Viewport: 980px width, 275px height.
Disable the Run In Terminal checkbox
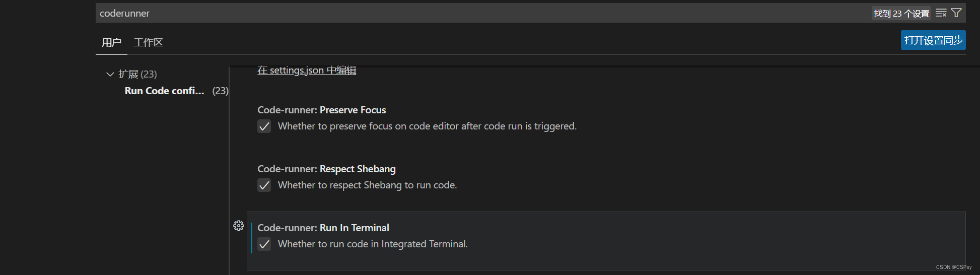point(264,244)
